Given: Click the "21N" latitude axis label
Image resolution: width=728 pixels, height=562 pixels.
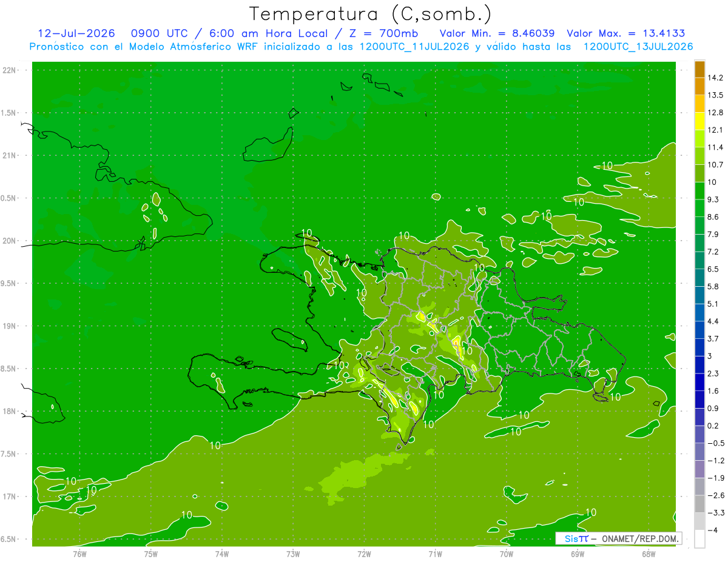Looking at the screenshot, I should point(9,156).
